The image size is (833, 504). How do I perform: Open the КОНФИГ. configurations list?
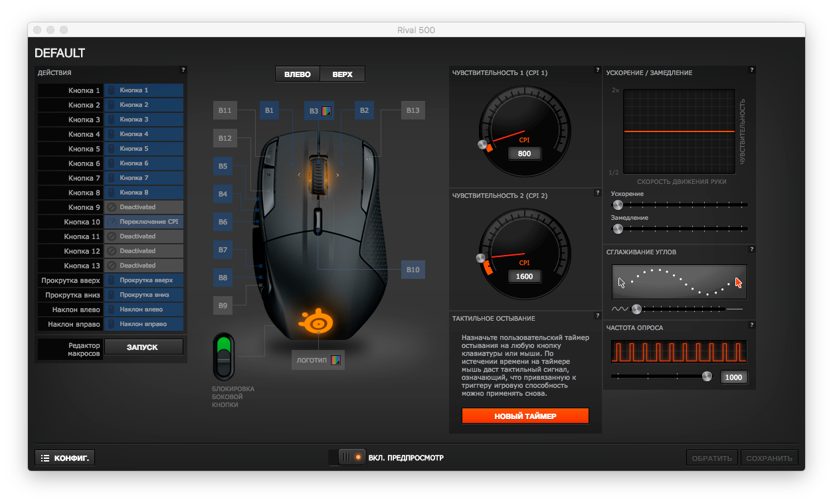[x=65, y=458]
